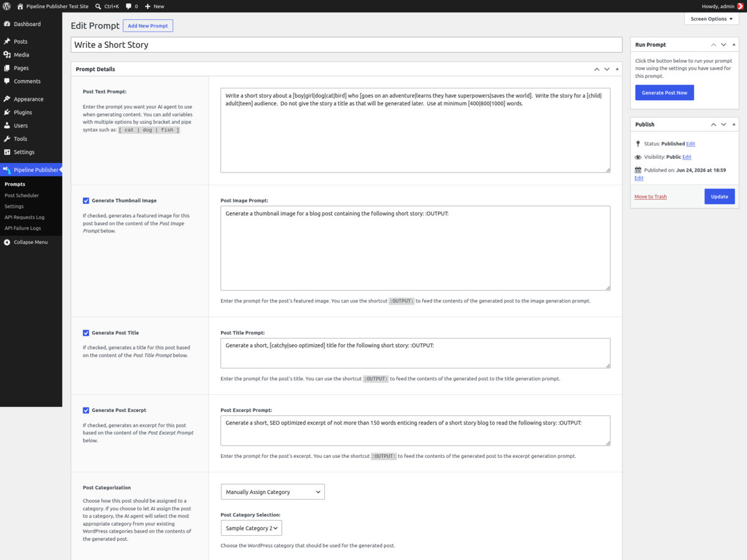
Task: Collapse the Publish panel toggle
Action: [x=733, y=124]
